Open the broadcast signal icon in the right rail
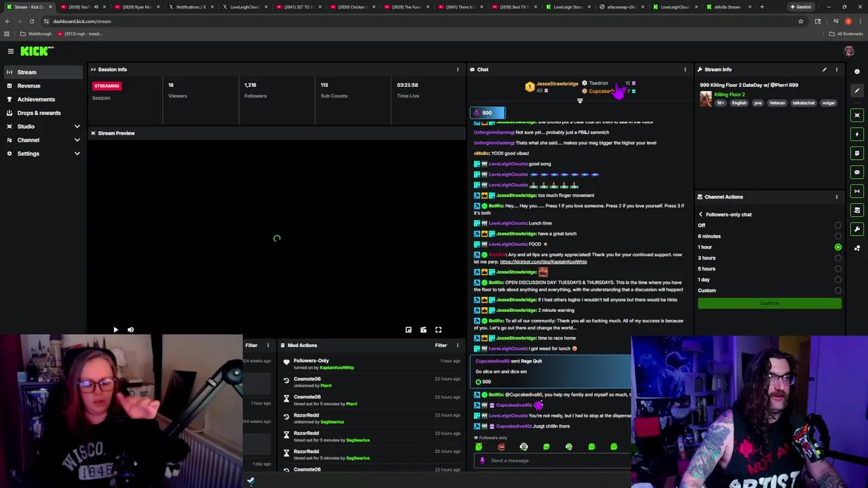This screenshot has height=488, width=868. coord(857,191)
